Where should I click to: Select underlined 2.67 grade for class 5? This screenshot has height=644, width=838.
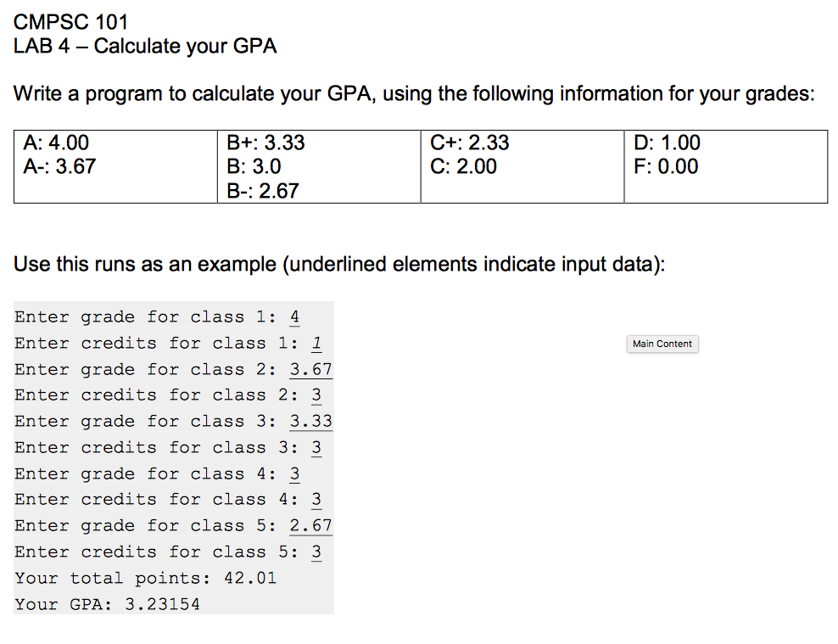click(310, 526)
